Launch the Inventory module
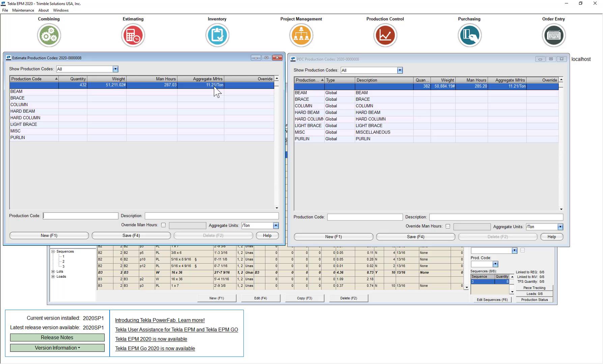This screenshot has height=364, width=603. tap(217, 35)
